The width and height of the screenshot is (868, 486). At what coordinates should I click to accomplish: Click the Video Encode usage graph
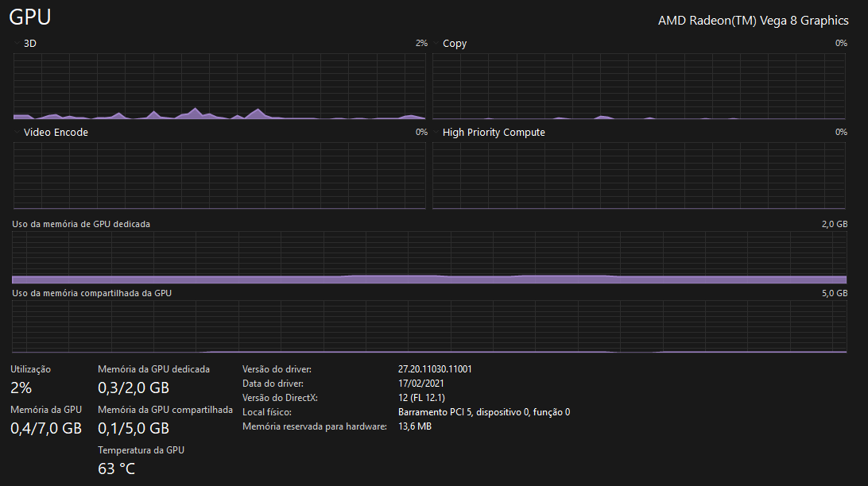(x=219, y=175)
